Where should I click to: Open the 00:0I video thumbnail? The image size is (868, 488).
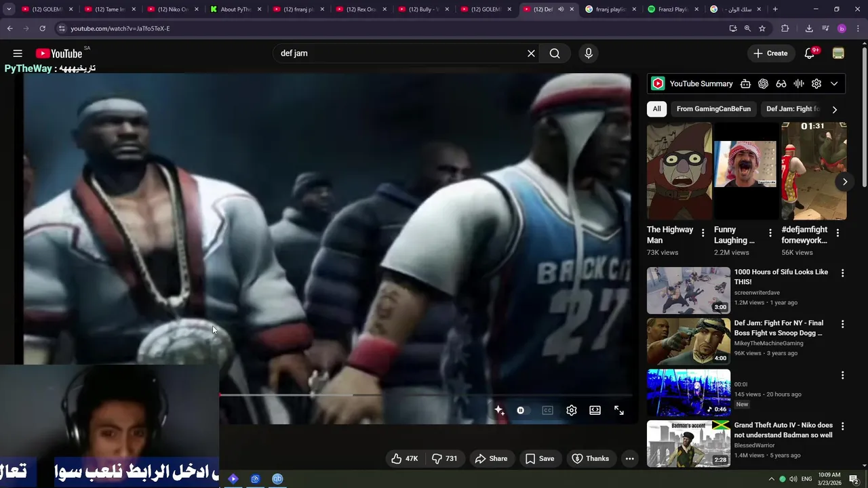688,392
